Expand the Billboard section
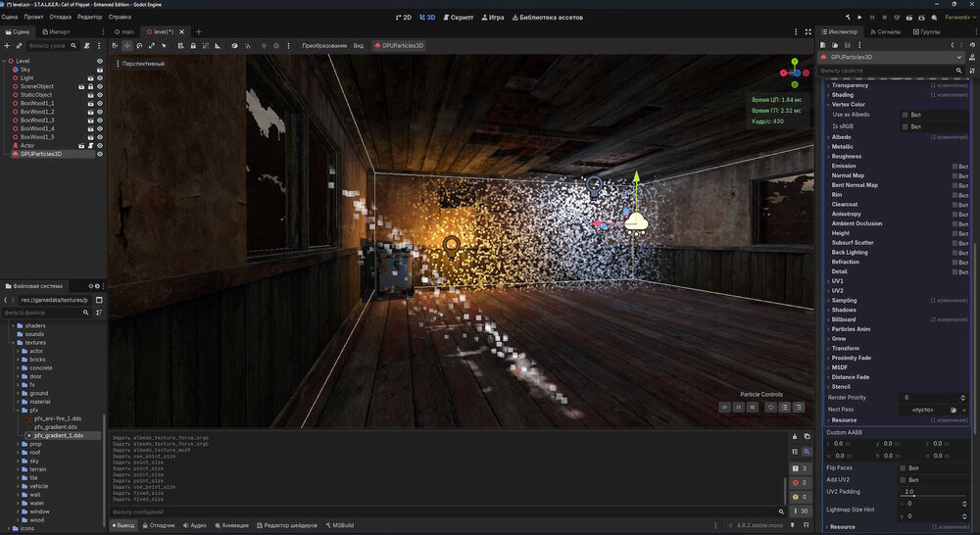Image resolution: width=980 pixels, height=535 pixels. [843, 319]
